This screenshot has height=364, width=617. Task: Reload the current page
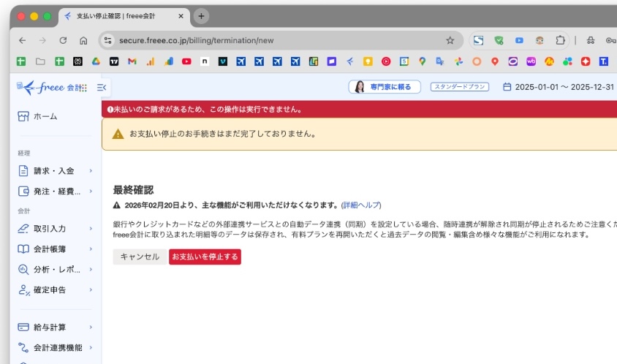63,40
